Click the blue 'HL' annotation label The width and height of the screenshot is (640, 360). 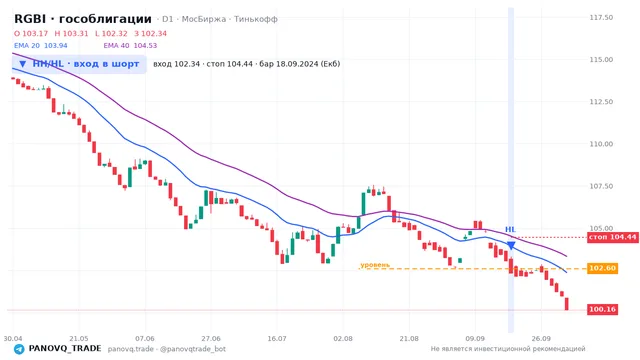(510, 229)
